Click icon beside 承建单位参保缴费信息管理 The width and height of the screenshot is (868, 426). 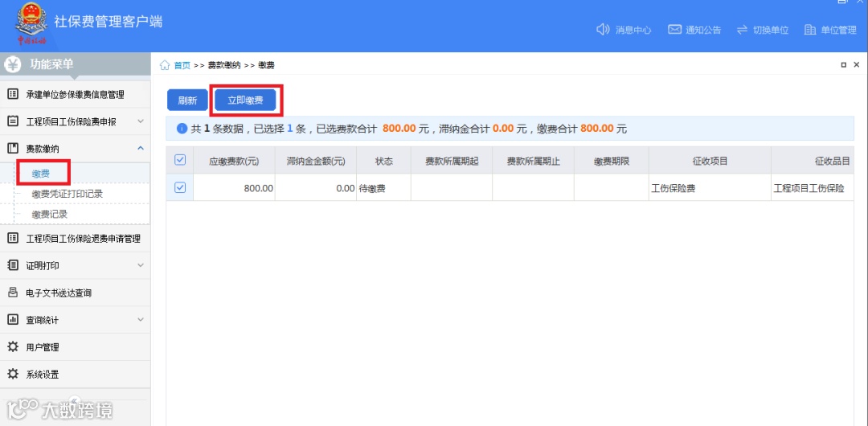point(12,94)
